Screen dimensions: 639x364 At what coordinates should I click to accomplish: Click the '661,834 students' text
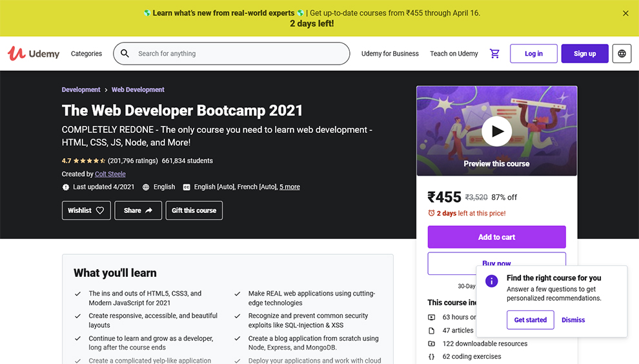pos(187,161)
